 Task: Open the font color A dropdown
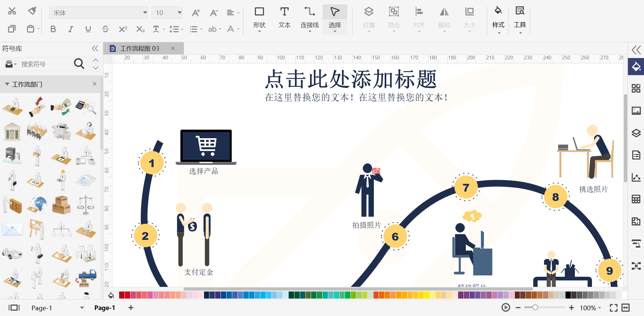(233, 29)
